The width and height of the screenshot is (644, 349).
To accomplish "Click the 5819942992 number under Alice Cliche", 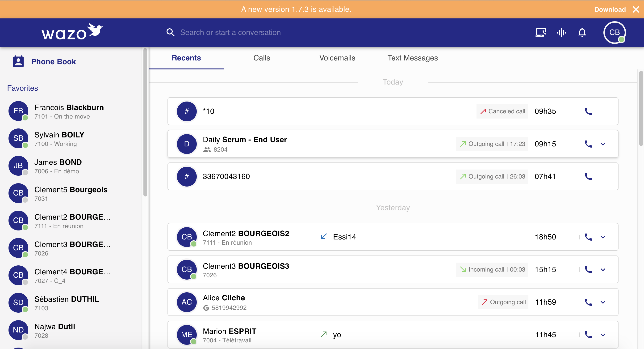I will (229, 308).
